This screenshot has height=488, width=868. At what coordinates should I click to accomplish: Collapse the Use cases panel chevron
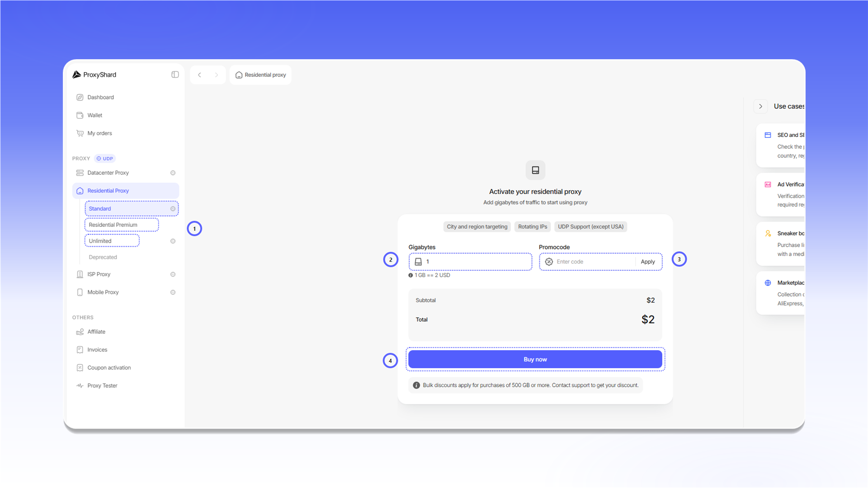(x=761, y=106)
